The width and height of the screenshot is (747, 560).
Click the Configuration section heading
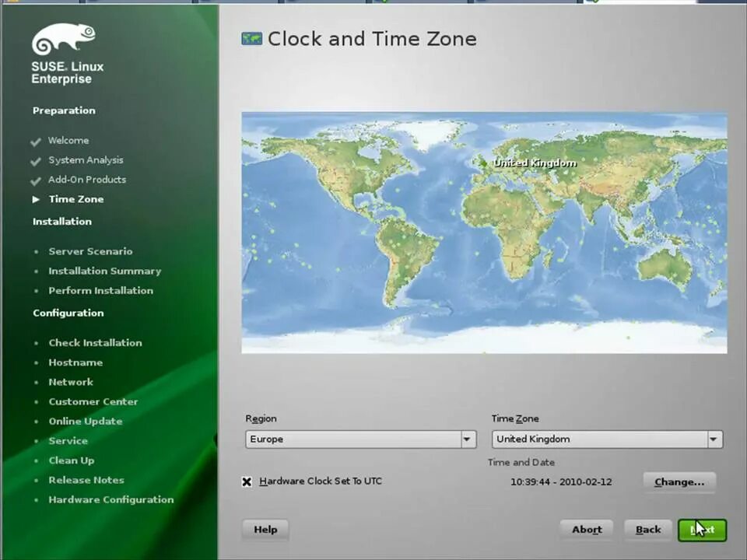coord(68,313)
